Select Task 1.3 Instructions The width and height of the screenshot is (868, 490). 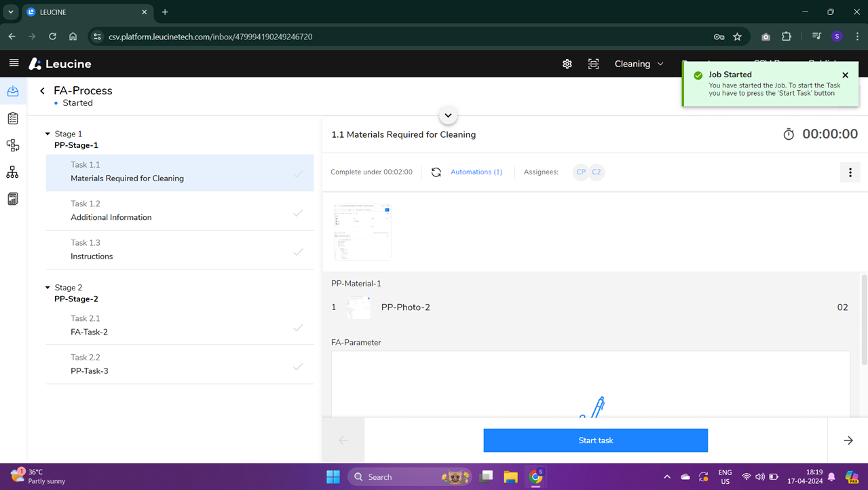click(x=180, y=250)
